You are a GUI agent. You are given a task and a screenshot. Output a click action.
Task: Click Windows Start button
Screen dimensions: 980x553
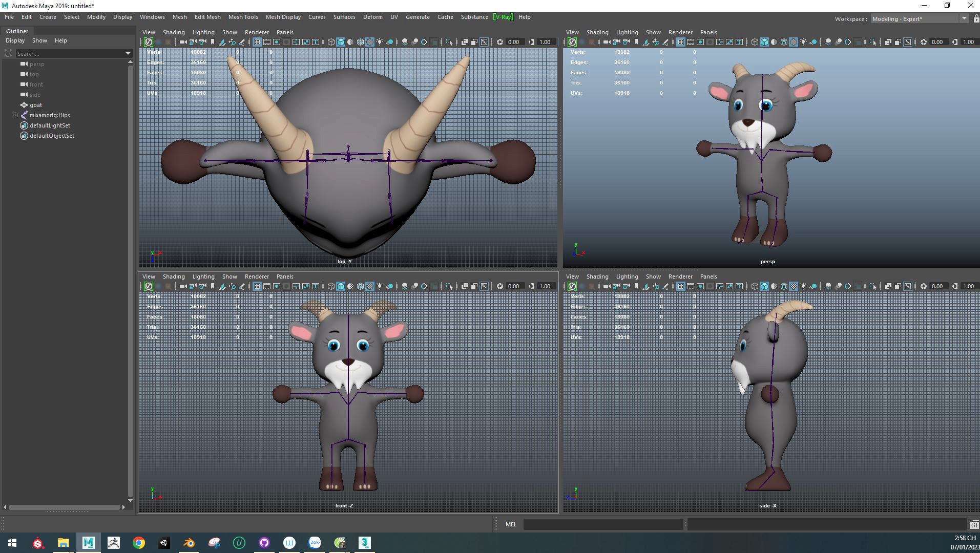click(x=12, y=543)
